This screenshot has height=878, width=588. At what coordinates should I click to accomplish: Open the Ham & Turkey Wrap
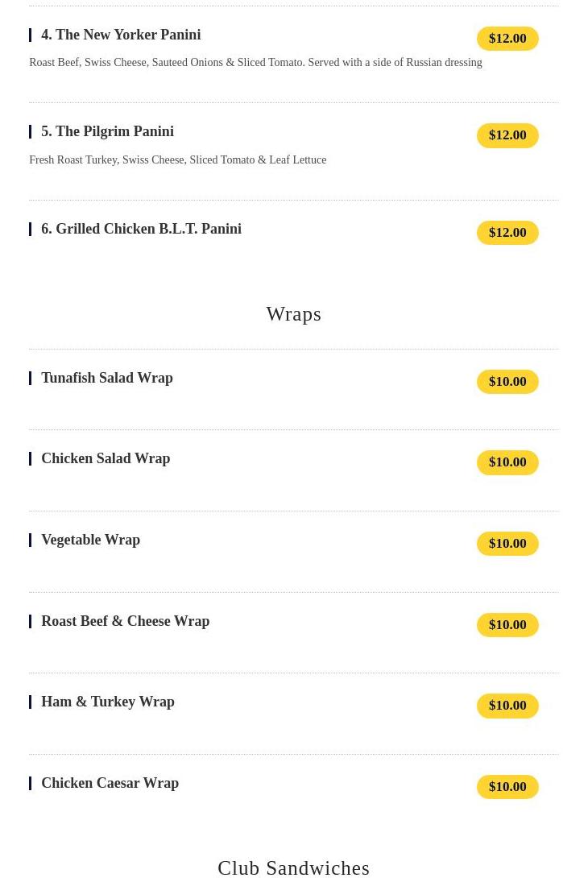tap(107, 702)
